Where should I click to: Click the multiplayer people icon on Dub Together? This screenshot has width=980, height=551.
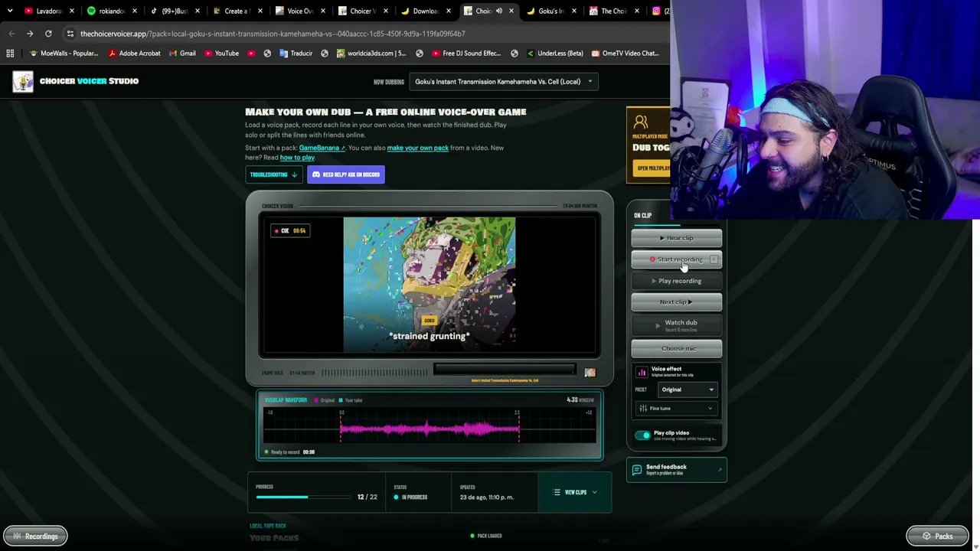[x=641, y=122]
